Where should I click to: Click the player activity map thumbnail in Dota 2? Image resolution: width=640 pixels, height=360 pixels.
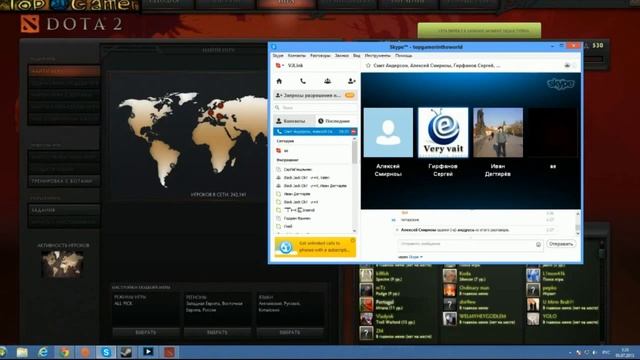click(x=62, y=264)
